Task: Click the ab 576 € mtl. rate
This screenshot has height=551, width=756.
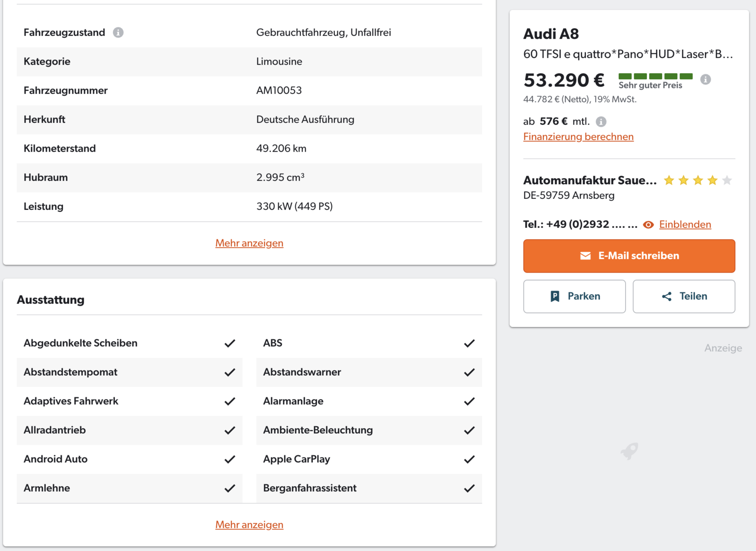Action: tap(557, 121)
